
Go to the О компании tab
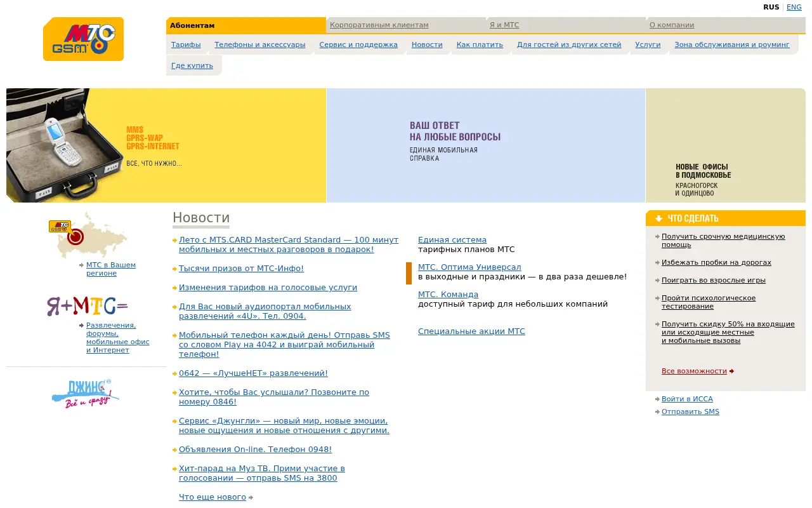672,25
